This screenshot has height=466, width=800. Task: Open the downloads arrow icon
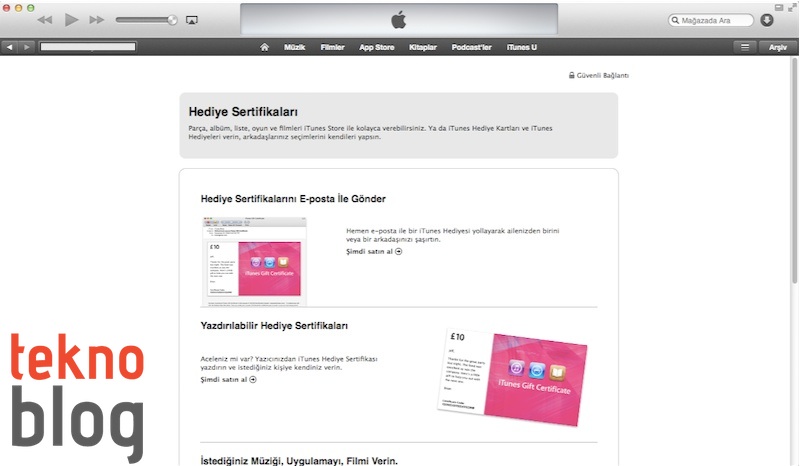click(767, 20)
